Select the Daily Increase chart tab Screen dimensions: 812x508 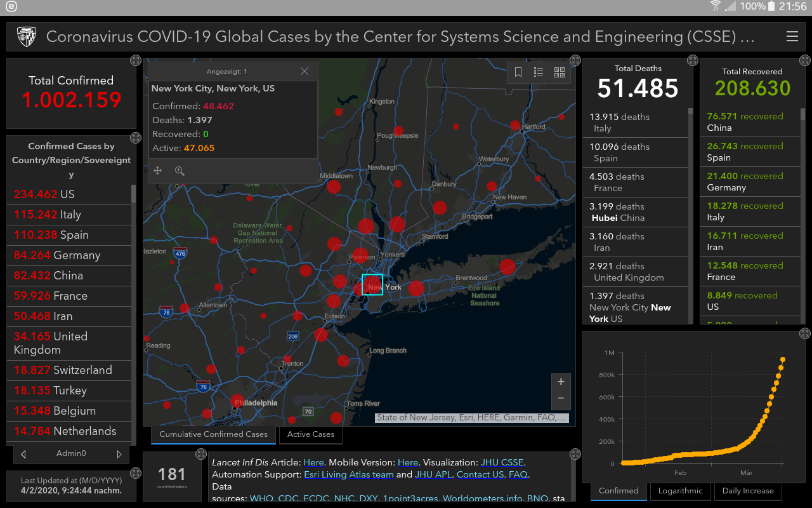tap(748, 491)
